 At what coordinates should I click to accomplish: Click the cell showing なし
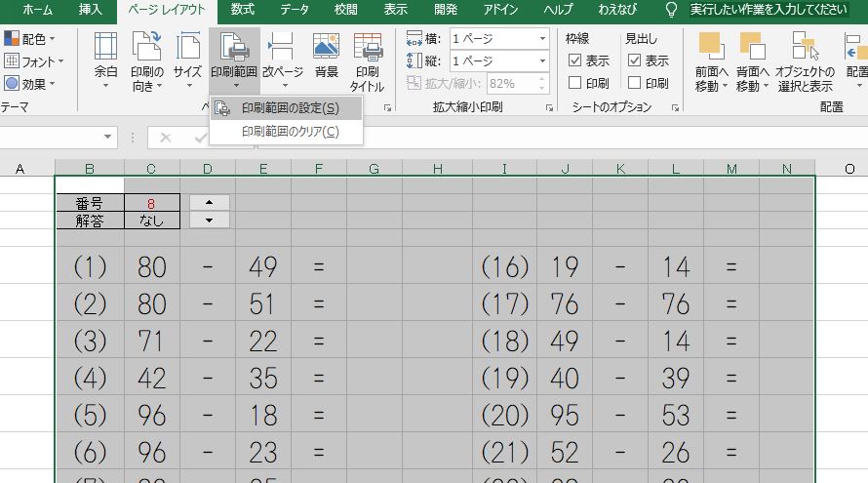pyautogui.click(x=152, y=220)
